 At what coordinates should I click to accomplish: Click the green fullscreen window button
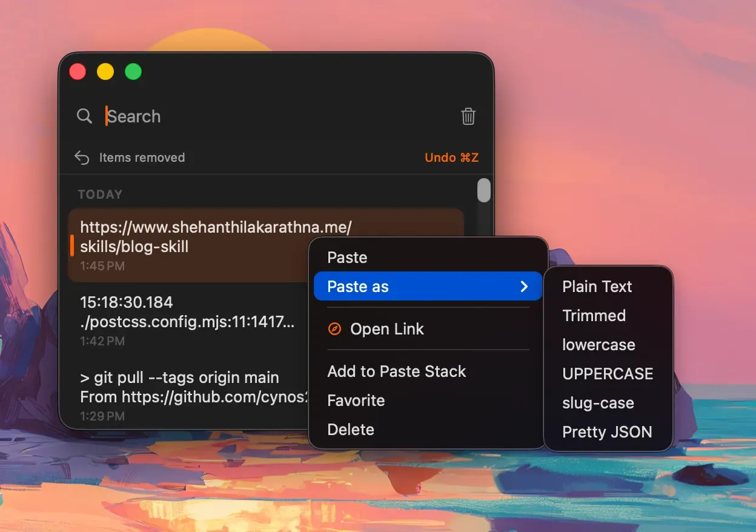tap(133, 71)
